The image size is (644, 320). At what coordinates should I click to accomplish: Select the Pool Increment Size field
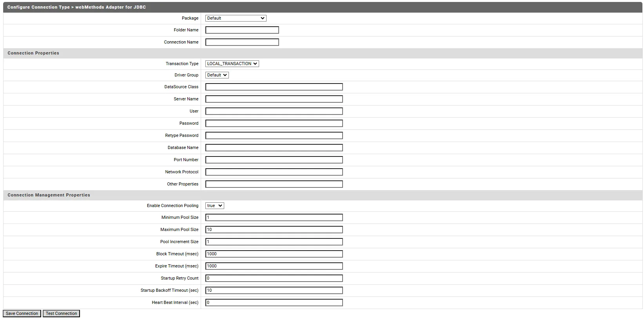click(x=274, y=242)
